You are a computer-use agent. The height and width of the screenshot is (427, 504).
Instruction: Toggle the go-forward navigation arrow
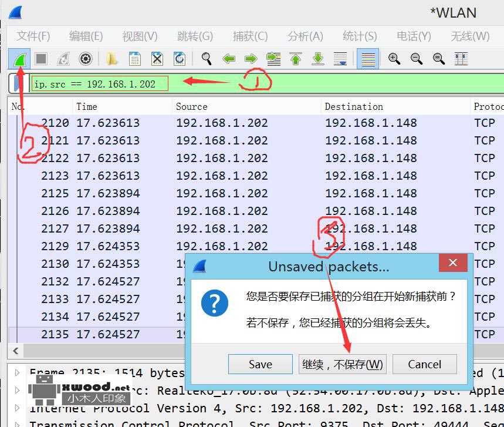tap(251, 59)
